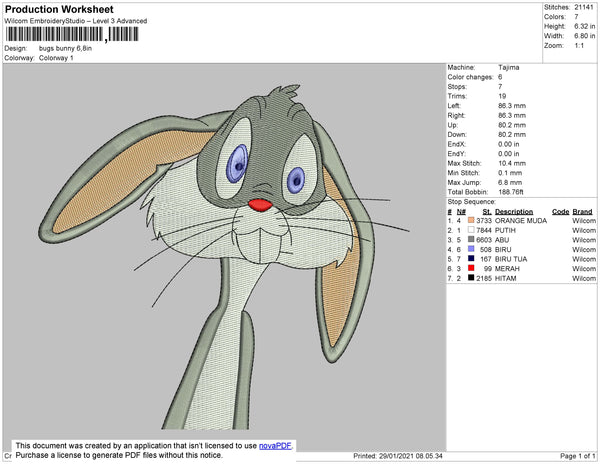The width and height of the screenshot is (600, 464).
Task: Click 'Wilcom EmbroideryStudio – Level 3 Advanced' text
Action: tap(76, 21)
